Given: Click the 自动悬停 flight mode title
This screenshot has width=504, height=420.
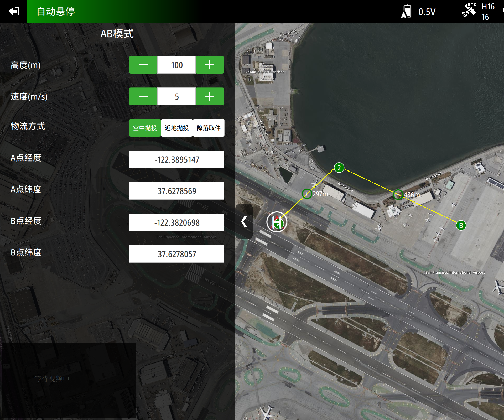Looking at the screenshot, I should pyautogui.click(x=56, y=12).
